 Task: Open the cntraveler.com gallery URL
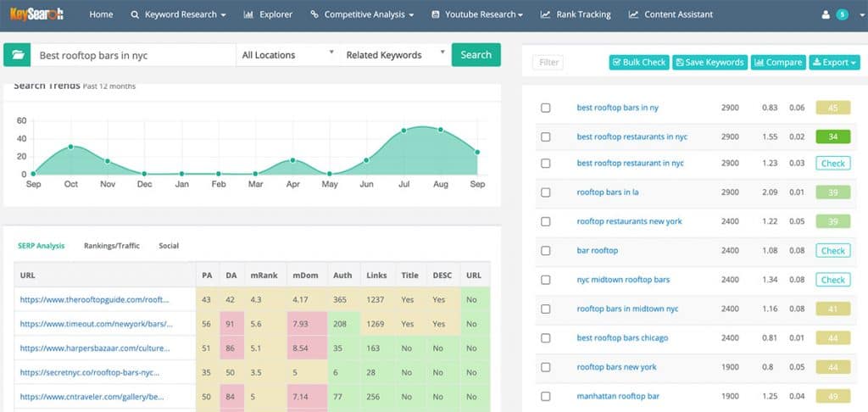pos(92,397)
